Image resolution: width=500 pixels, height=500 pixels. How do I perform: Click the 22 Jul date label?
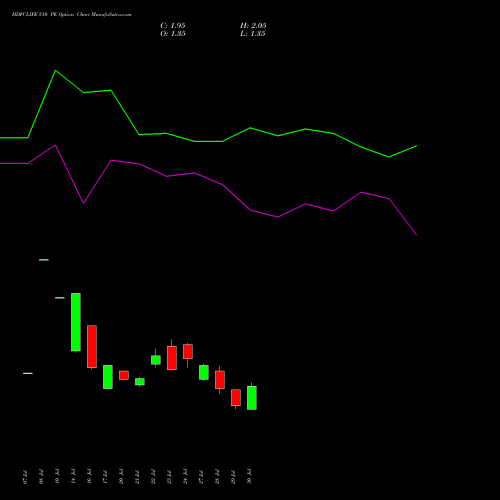[x=153, y=476]
